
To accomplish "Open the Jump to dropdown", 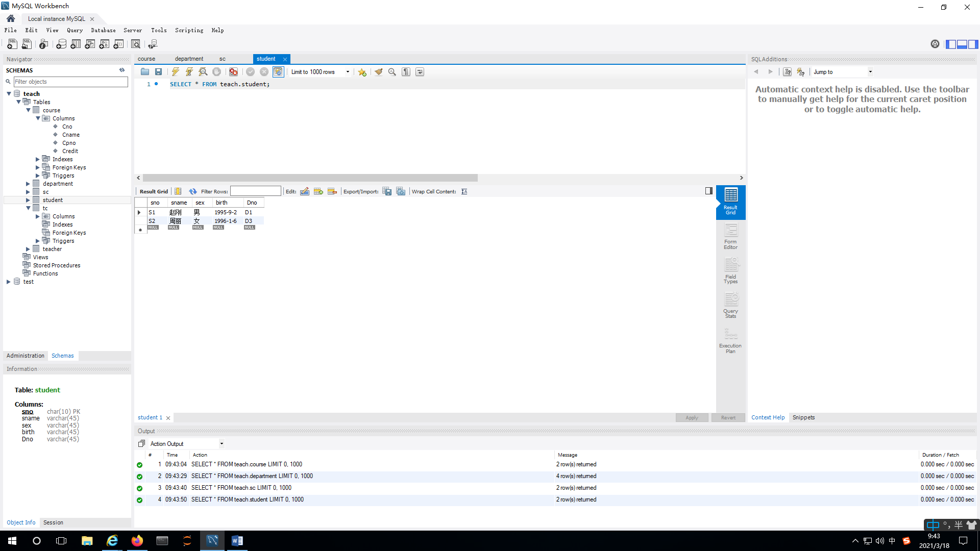I will click(842, 72).
